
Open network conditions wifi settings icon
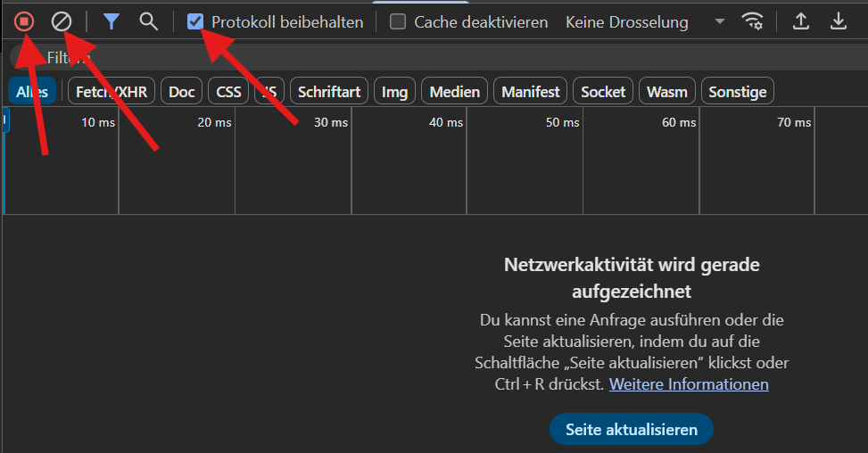(x=752, y=21)
